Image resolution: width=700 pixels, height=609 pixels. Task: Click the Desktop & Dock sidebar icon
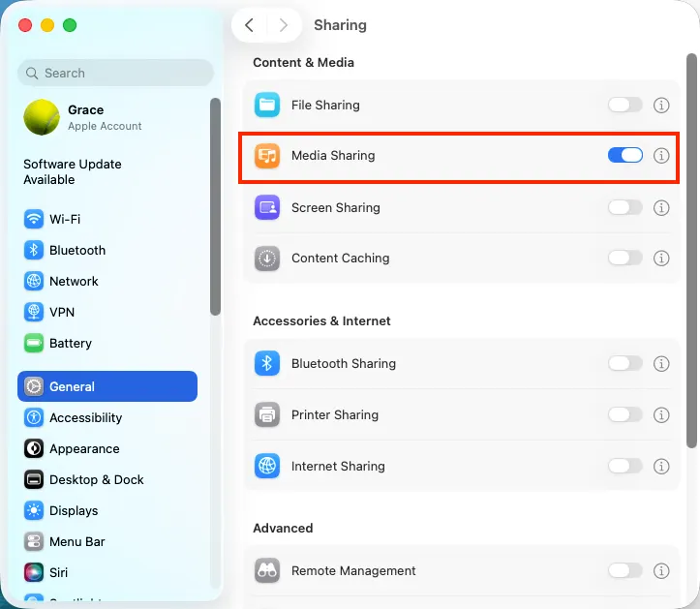pyautogui.click(x=34, y=480)
